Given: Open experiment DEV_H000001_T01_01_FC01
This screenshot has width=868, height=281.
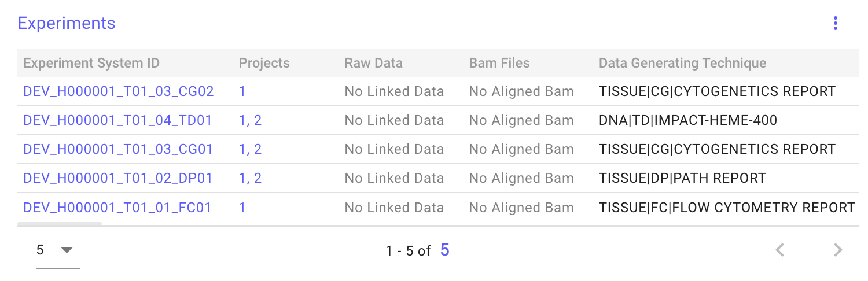Looking at the screenshot, I should click(117, 207).
